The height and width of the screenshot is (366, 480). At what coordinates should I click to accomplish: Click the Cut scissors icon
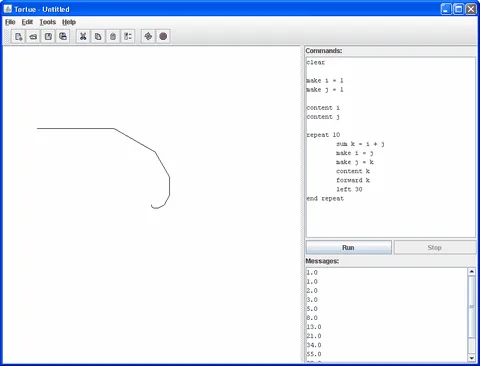point(83,36)
